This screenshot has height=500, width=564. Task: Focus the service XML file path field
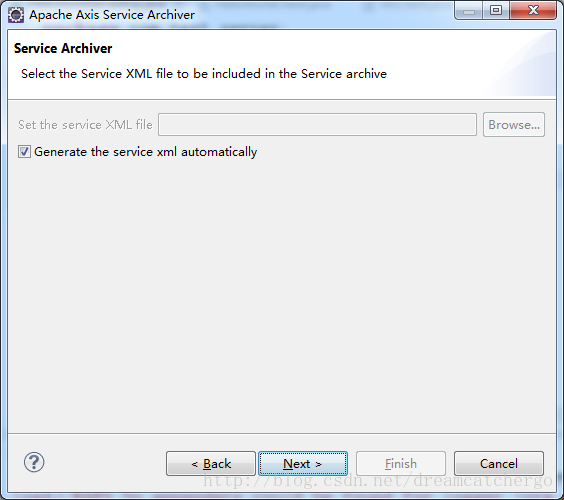pos(318,124)
